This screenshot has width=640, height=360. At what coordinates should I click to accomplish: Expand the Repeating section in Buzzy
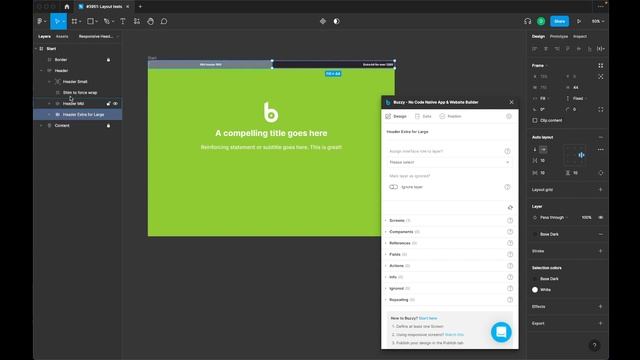tap(386, 300)
